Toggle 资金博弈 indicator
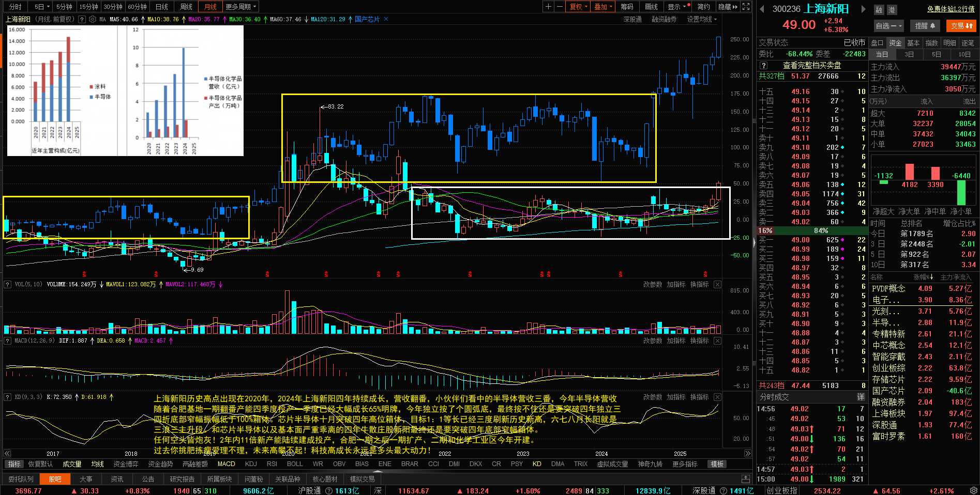The width and height of the screenshot is (980, 495). [x=126, y=464]
